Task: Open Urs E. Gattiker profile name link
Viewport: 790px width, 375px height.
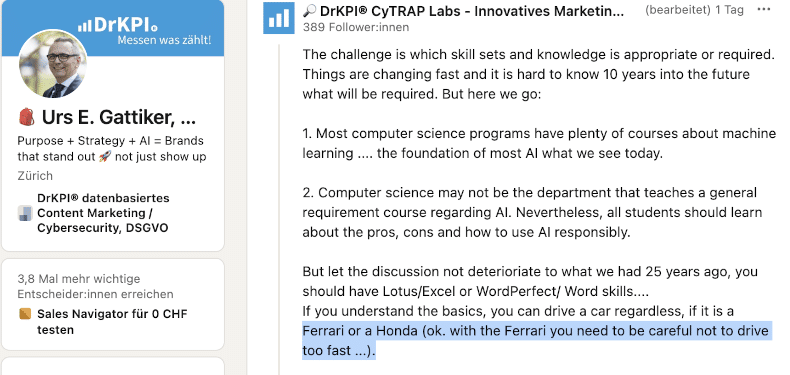Action: [118, 117]
